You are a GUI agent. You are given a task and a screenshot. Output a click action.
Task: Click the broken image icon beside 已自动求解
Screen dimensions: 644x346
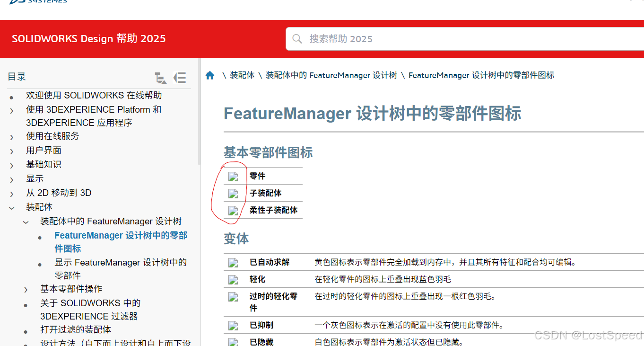[x=233, y=263]
